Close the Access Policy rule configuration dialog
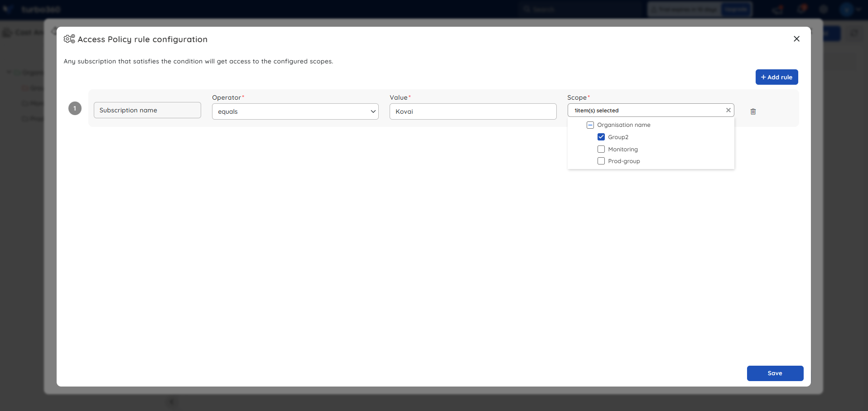Image resolution: width=868 pixels, height=411 pixels. (796, 39)
